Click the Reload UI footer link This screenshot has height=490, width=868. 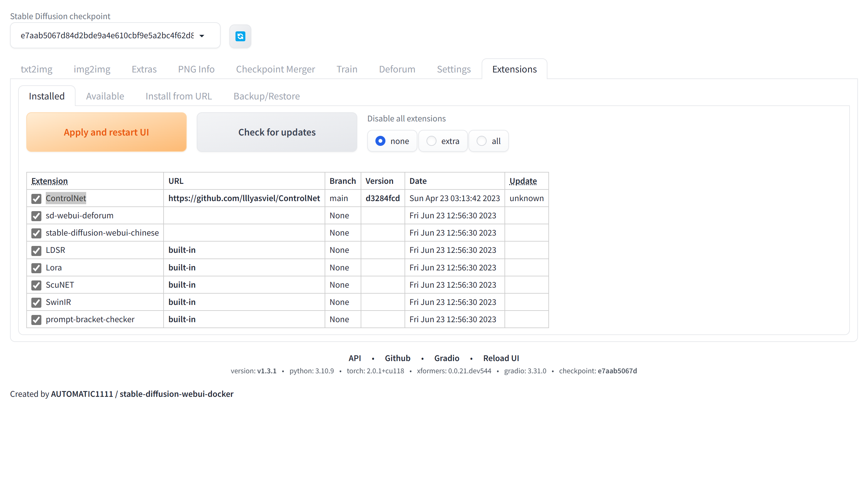pos(501,358)
